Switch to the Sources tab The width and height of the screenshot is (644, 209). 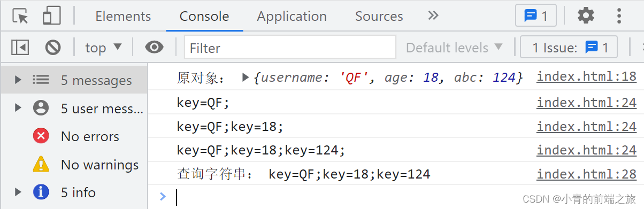pyautogui.click(x=379, y=16)
